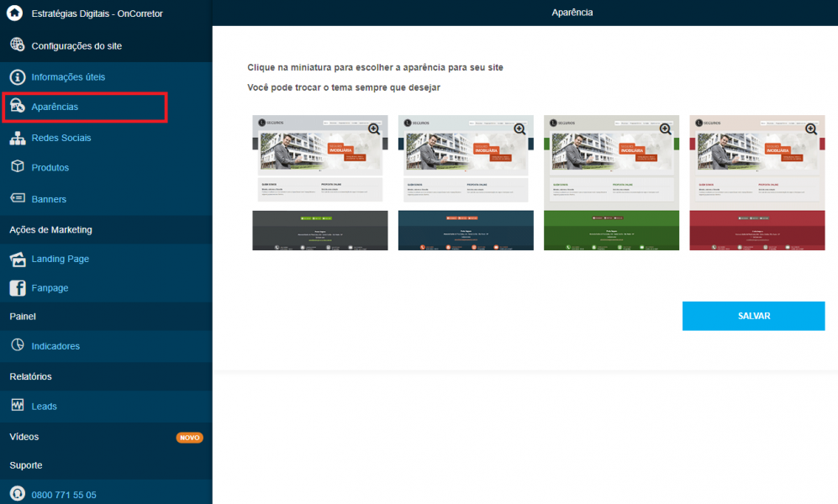Viewport: 838px width, 504px height.
Task: Save the appearance with the SALVAR button
Action: 754,316
